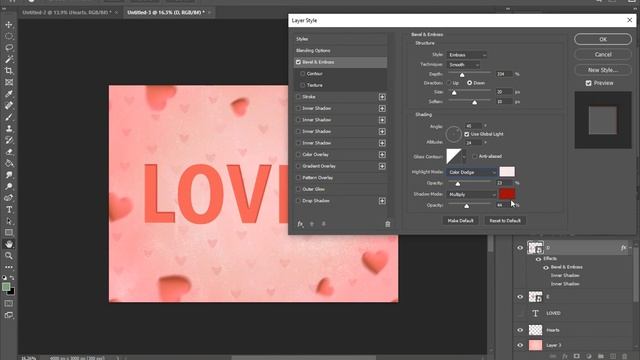Uncheck Bevel & Emboss effect checkbox

click(298, 62)
